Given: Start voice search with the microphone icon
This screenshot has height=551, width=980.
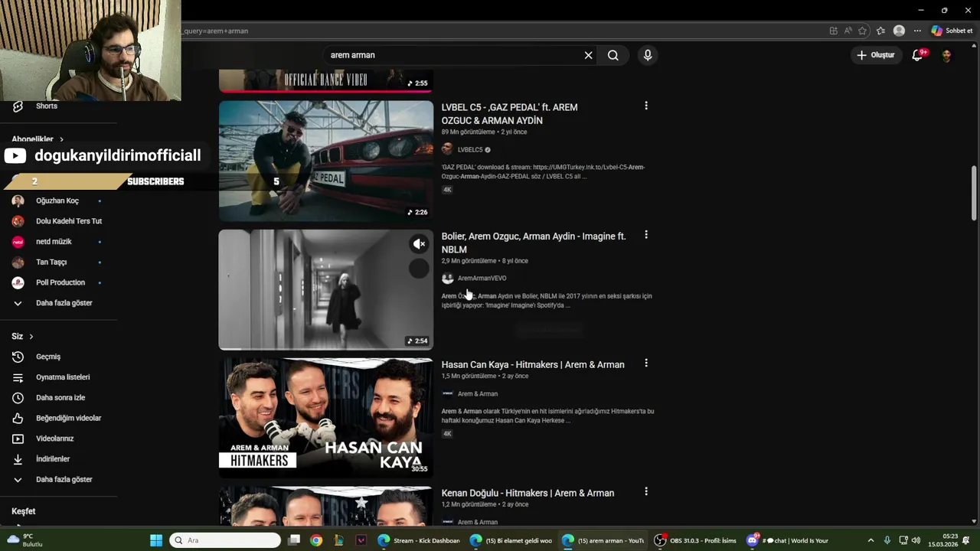Looking at the screenshot, I should pos(648,55).
